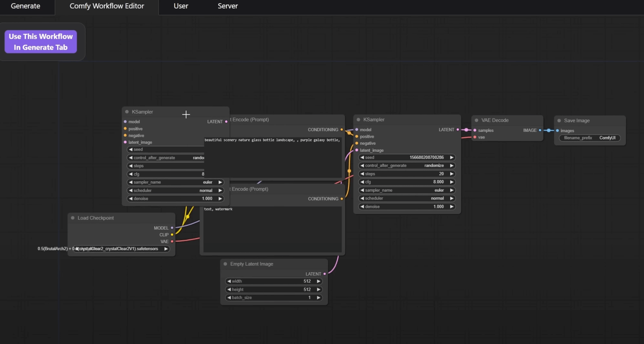Collapse the Empty Latent Image node header circle
Image resolution: width=644 pixels, height=344 pixels.
point(225,264)
